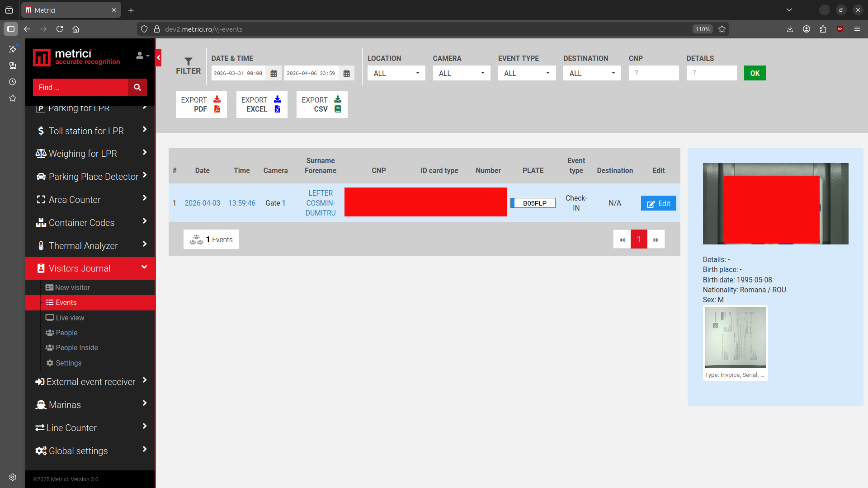Open visitor LEFTER COSMIN-DUMITRU link
Screen dimensions: 868x488
pos(321,203)
